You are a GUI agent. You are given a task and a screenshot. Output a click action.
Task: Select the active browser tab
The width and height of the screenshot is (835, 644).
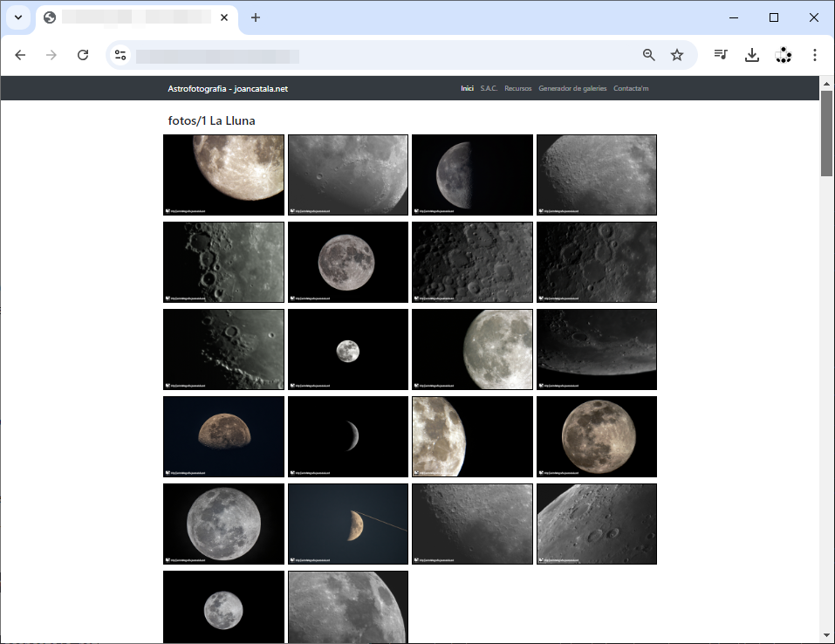(x=137, y=17)
